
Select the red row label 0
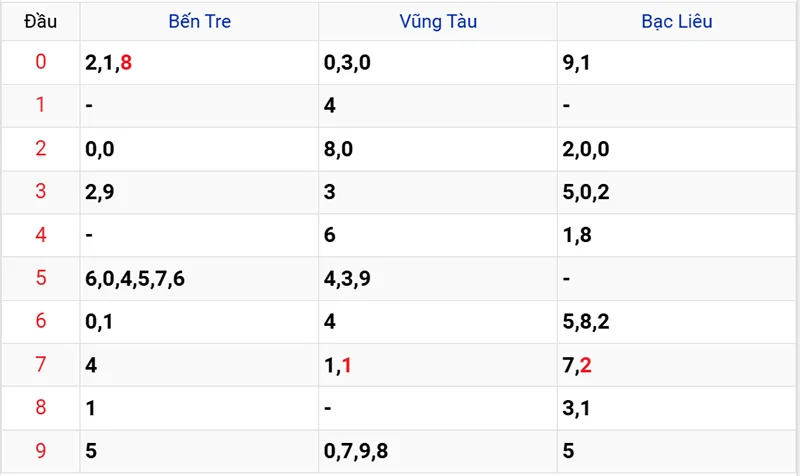(x=41, y=62)
